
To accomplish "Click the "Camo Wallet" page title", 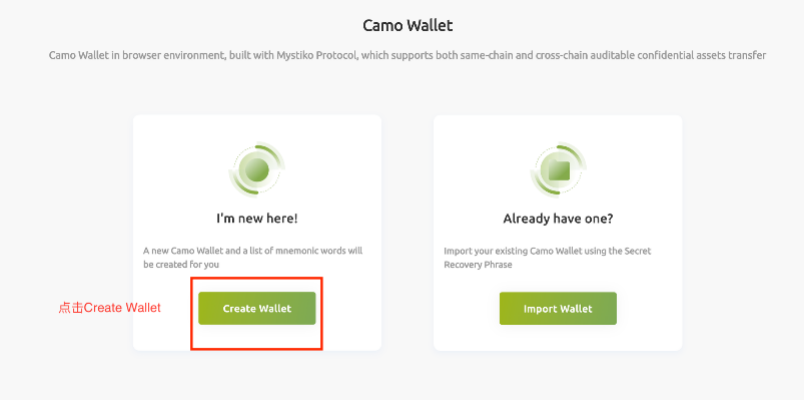I will tap(400, 25).
